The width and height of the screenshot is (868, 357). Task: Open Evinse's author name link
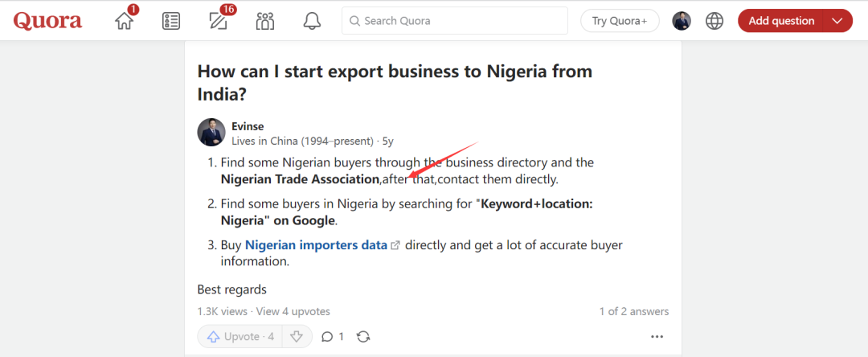(248, 126)
